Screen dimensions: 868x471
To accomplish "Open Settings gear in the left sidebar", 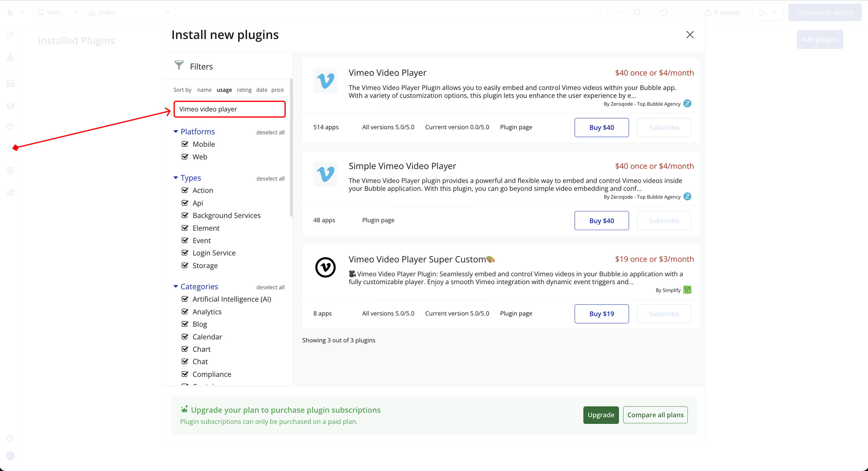I will [11, 171].
